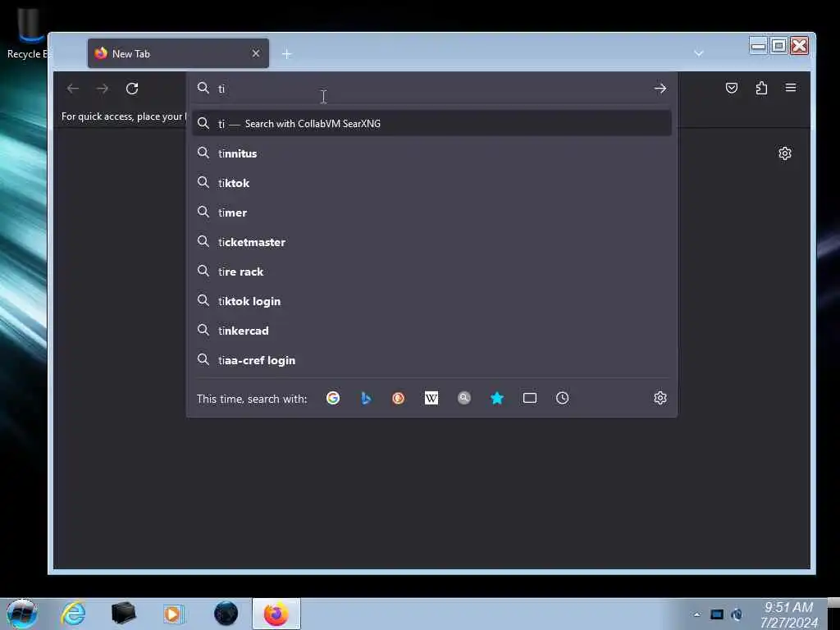Open the new tab personalize gear
The height and width of the screenshot is (630, 840).
point(785,153)
